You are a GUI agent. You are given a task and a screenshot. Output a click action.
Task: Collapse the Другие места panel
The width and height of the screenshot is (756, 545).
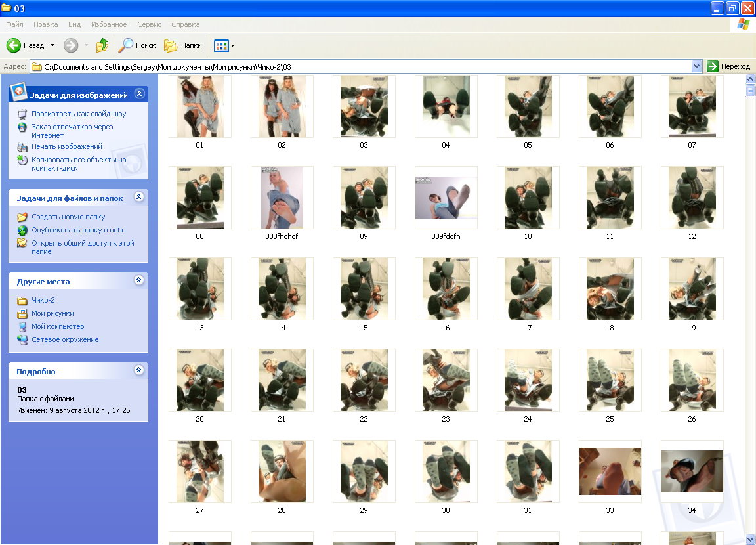pyautogui.click(x=139, y=280)
